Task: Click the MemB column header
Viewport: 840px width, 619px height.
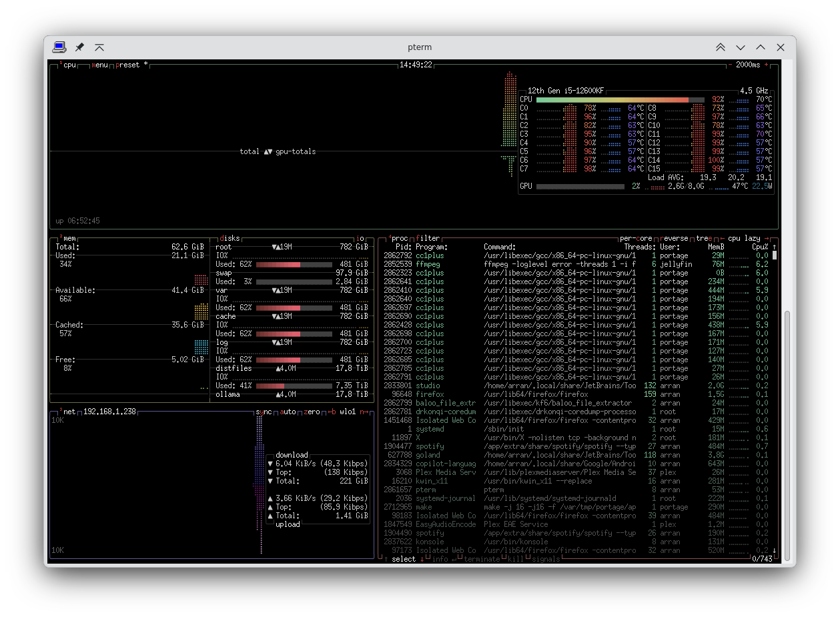Action: tap(716, 247)
